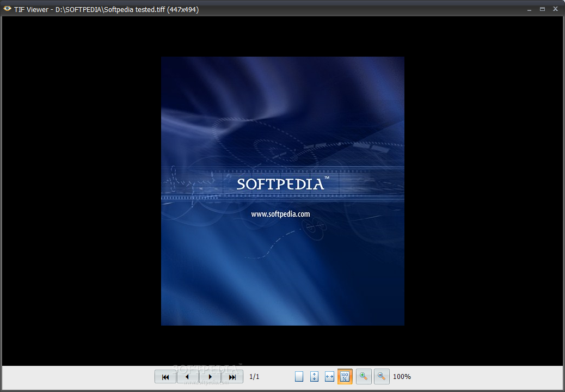Minimize the TIF Viewer window

529,9
